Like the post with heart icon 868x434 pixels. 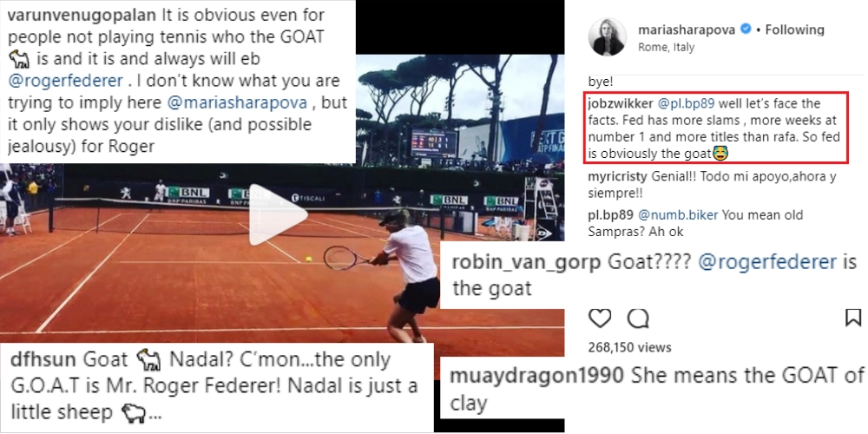(x=600, y=318)
